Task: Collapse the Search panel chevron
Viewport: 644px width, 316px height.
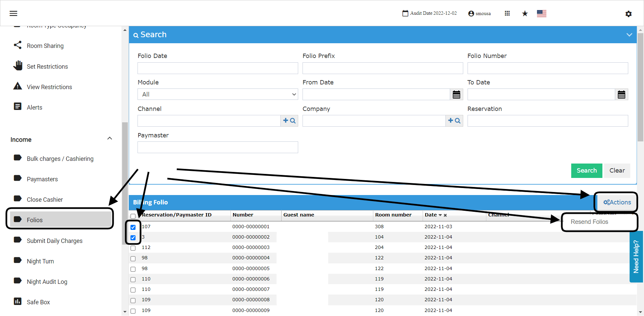Action: click(x=629, y=35)
